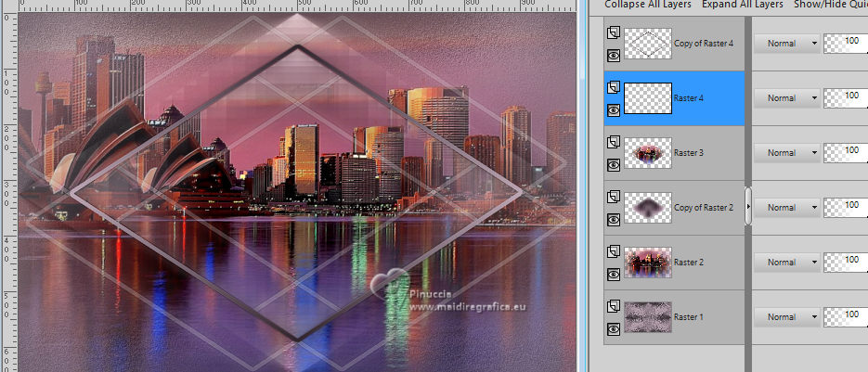Open blend mode dropdown for Raster 1

(786, 317)
